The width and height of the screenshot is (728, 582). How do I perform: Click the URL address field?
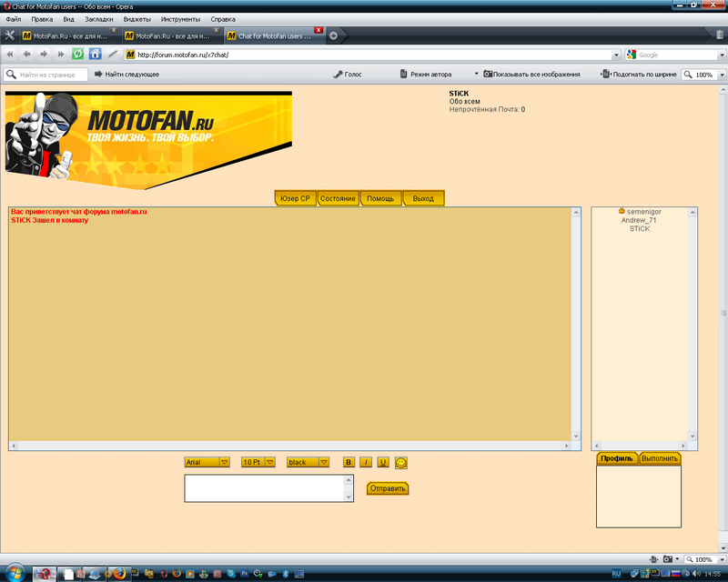[x=374, y=55]
